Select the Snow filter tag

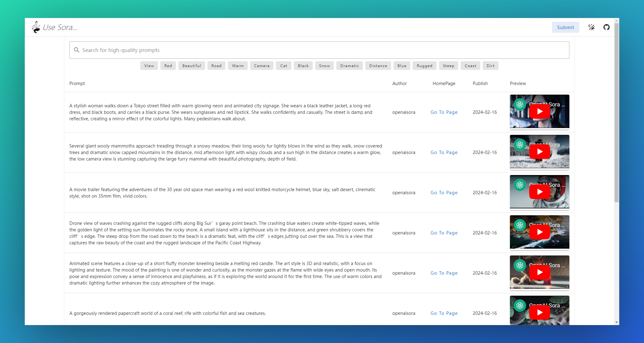(324, 66)
